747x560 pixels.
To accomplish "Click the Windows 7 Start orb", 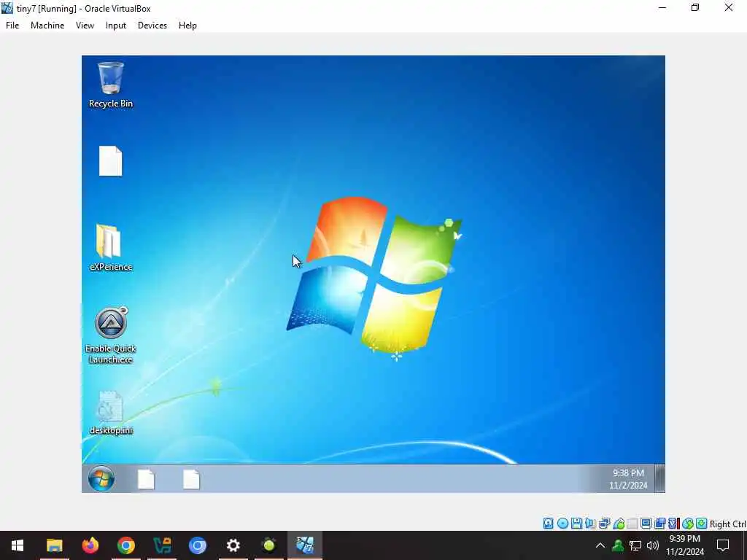I will click(x=101, y=478).
